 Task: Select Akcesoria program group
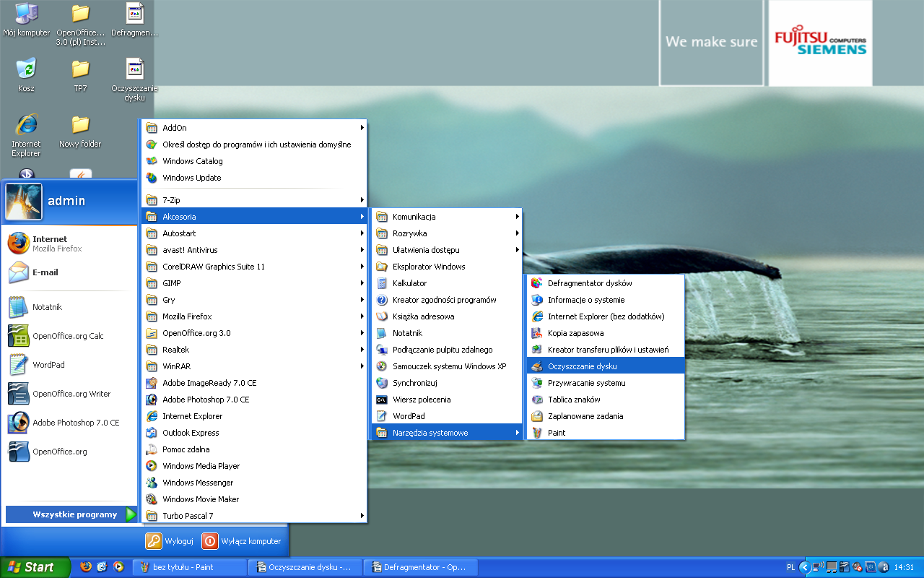click(x=254, y=217)
